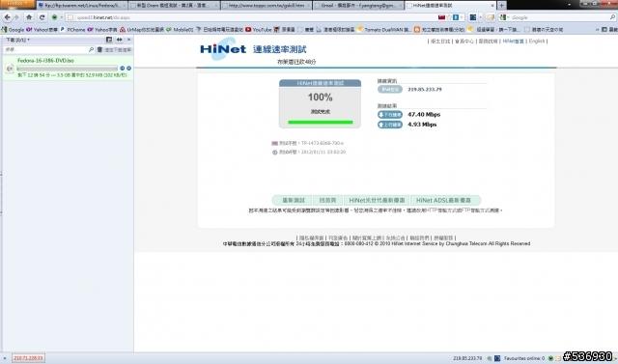The height and width of the screenshot is (364, 618).
Task: Open the YouTube bookmark
Action: pyautogui.click(x=259, y=30)
